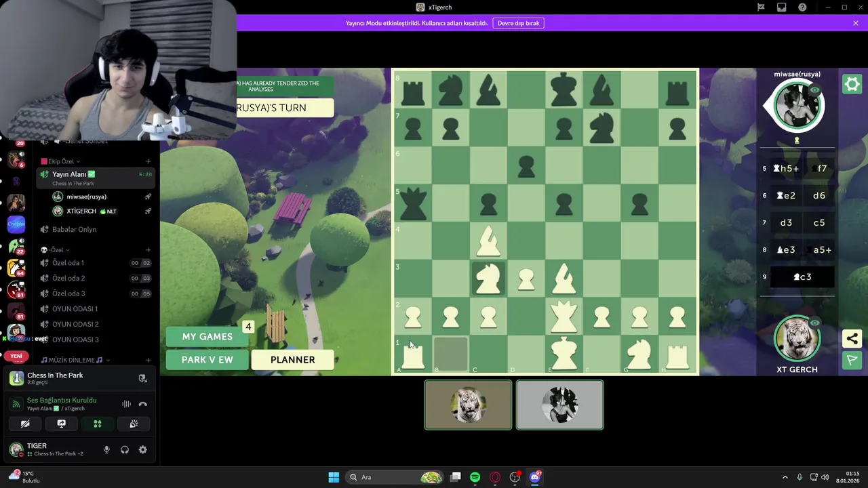The width and height of the screenshot is (868, 488).
Task: Deafen using headphones icon
Action: tap(125, 449)
